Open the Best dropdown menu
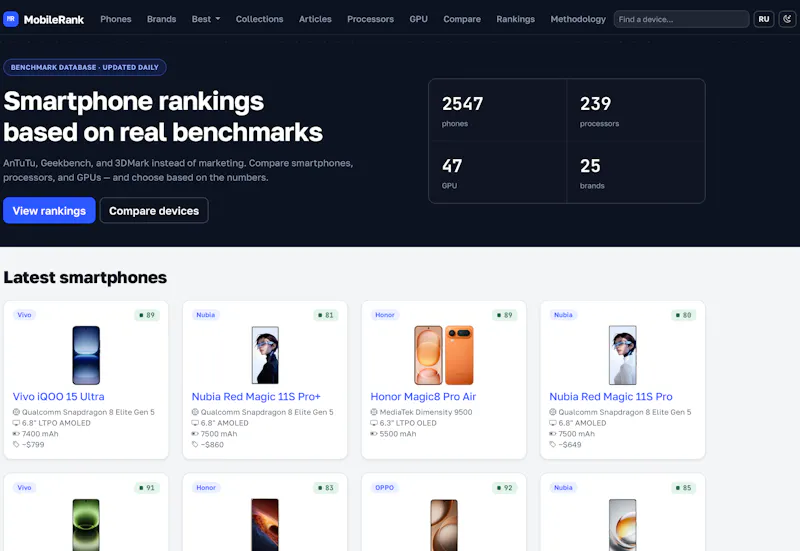Screen dimensions: 800x551 pos(206,19)
